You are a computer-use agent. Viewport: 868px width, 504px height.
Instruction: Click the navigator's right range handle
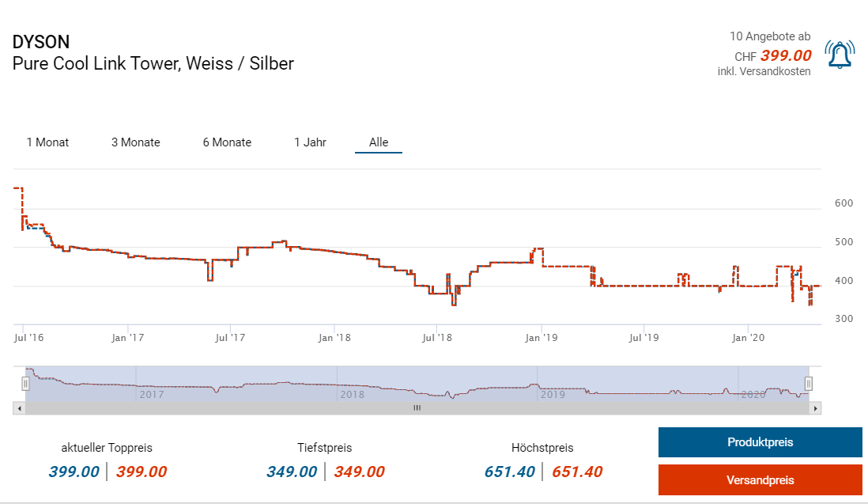pos(809,384)
